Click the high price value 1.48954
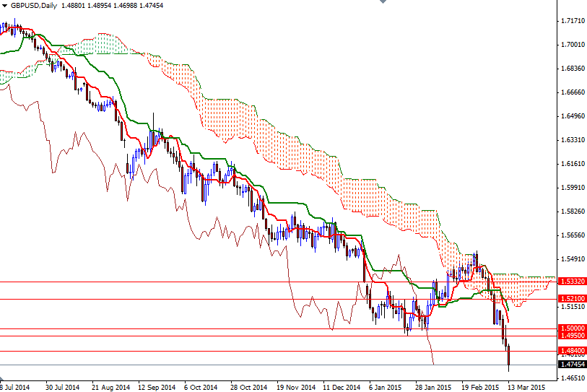Screen dimensions: 587x392 (x=99, y=6)
